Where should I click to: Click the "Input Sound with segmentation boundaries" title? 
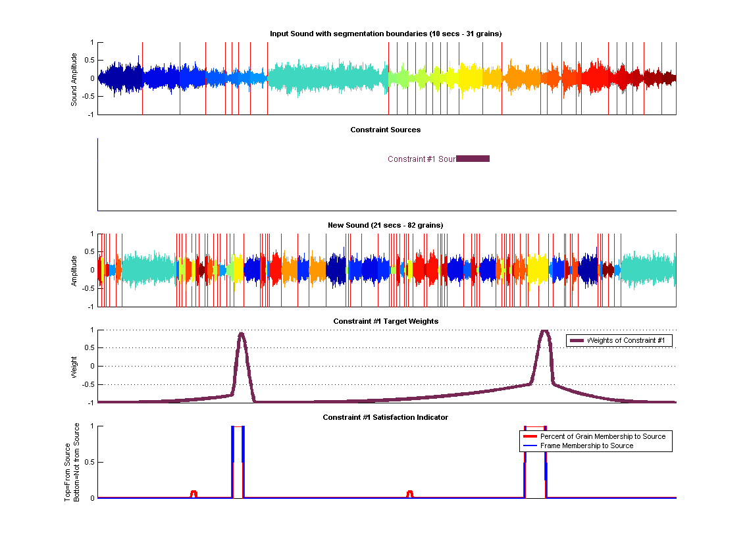coord(386,34)
